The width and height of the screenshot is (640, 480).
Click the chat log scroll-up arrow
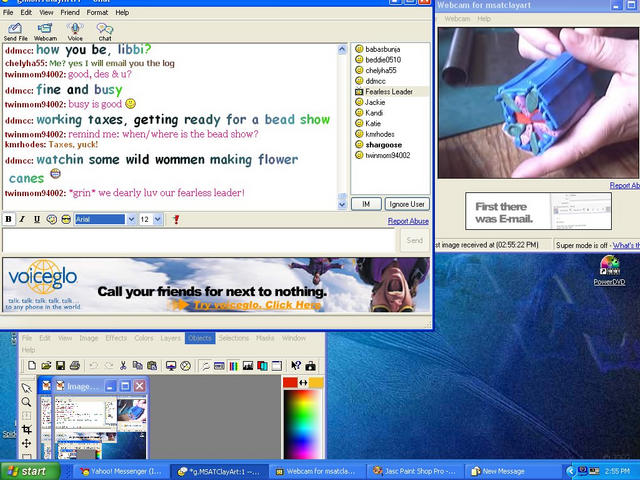click(x=342, y=49)
